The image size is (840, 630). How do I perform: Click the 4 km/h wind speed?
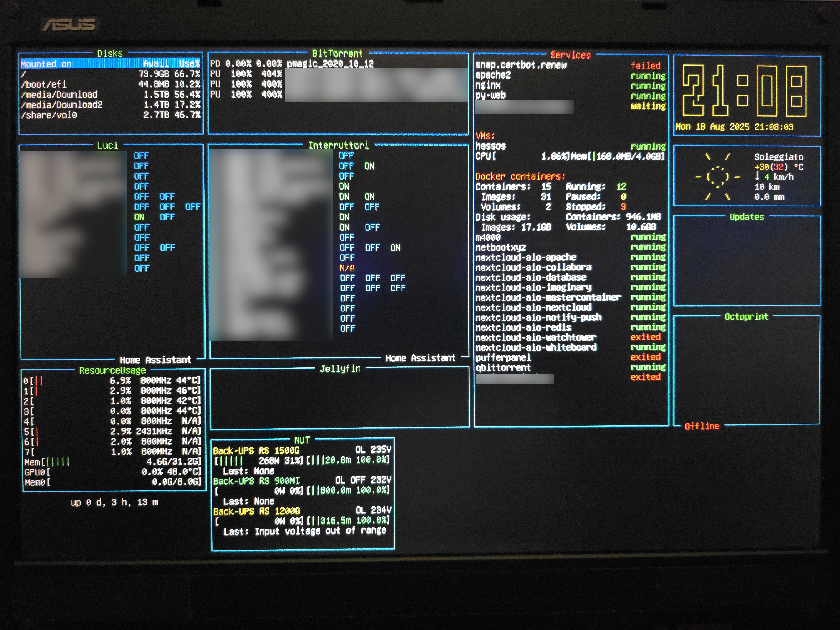774,177
